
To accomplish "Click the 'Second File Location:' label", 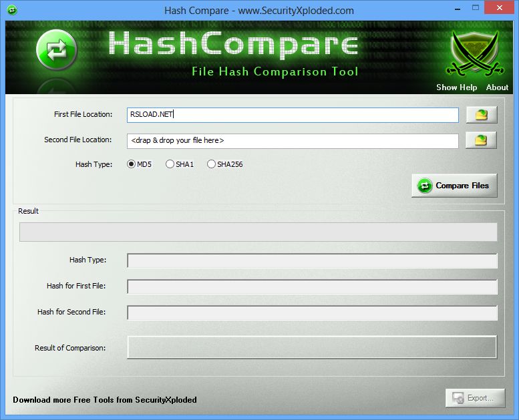I will pyautogui.click(x=78, y=140).
